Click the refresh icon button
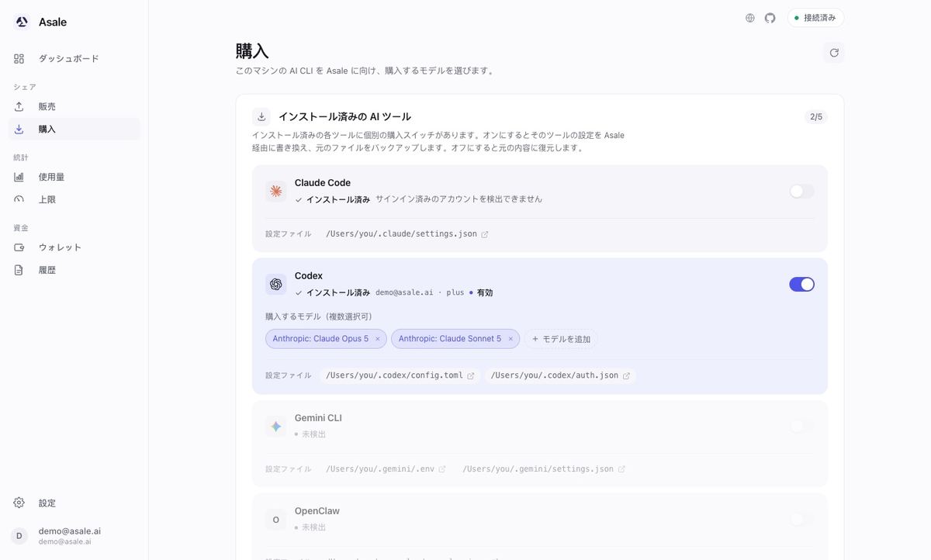The image size is (931, 560). point(834,53)
